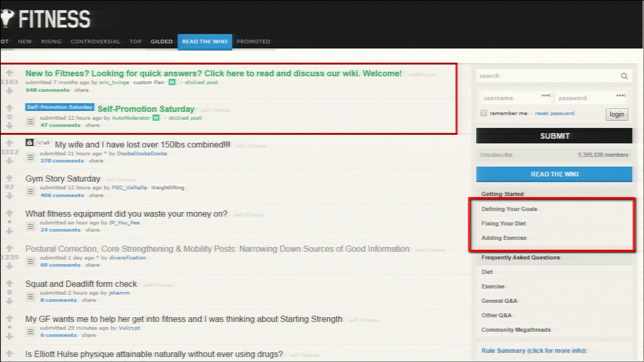Select the GILDED tab

coord(162,42)
